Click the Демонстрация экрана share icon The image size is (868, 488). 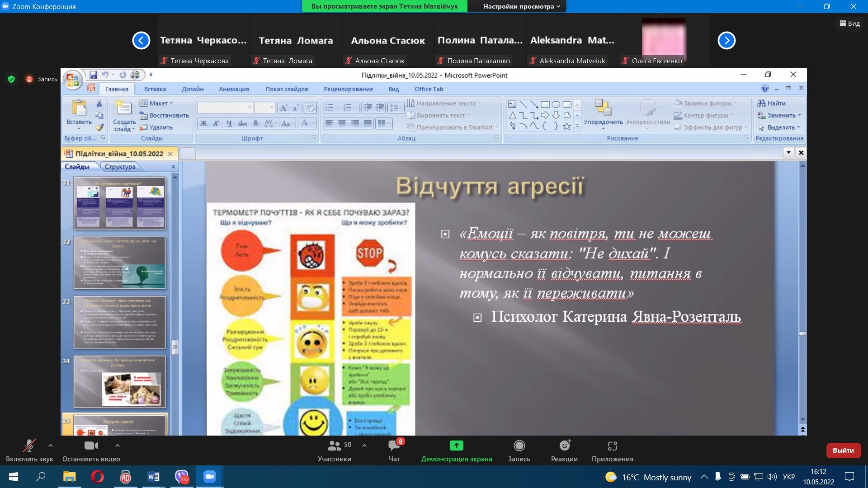click(456, 446)
